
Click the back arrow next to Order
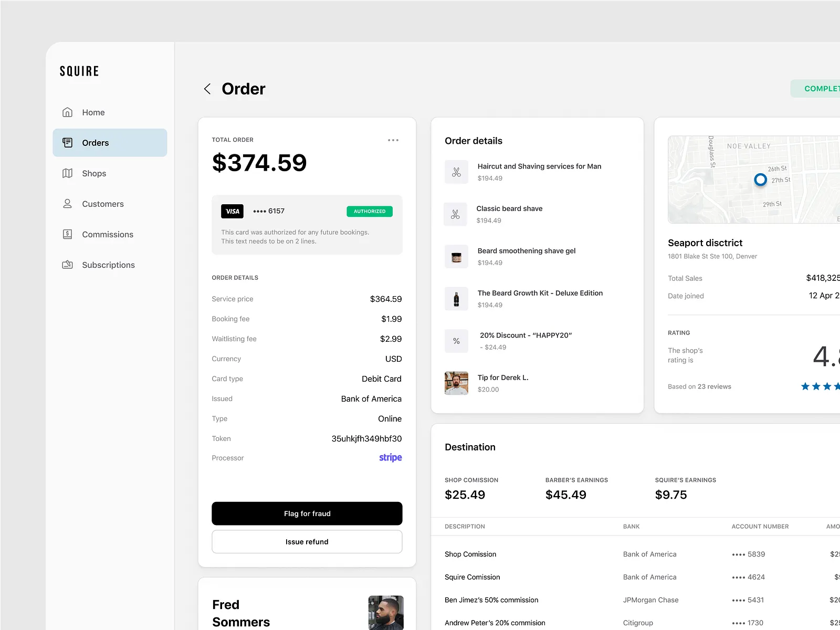[207, 89]
